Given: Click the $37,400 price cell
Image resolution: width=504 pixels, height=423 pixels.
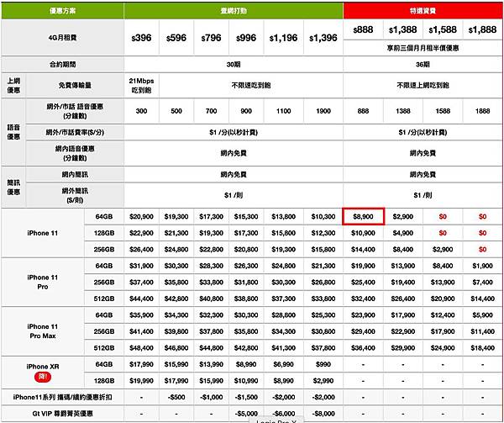Looking at the screenshot, I should pos(141,282).
